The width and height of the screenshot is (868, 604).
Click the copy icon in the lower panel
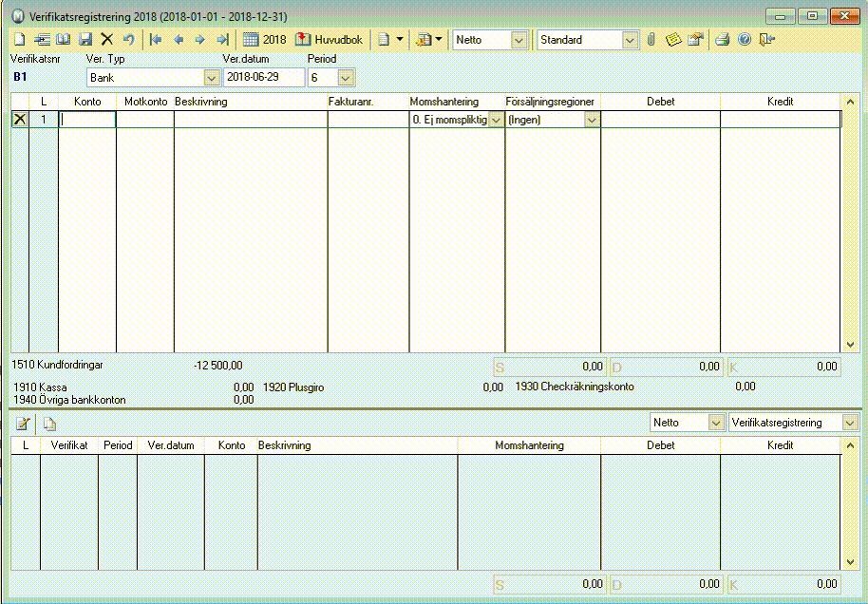tap(49, 425)
